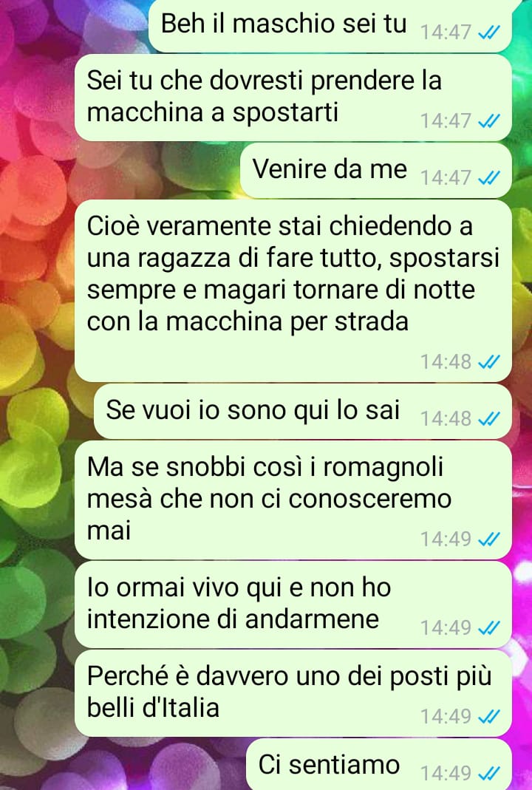Tap read ticks on 'Se vuoi io sono qui' message

[488, 419]
